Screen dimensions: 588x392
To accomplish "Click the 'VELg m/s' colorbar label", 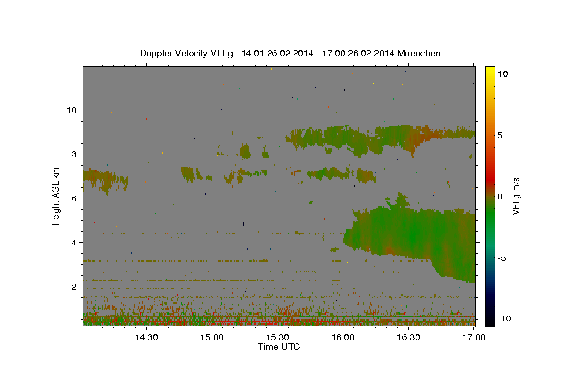I will tap(516, 196).
